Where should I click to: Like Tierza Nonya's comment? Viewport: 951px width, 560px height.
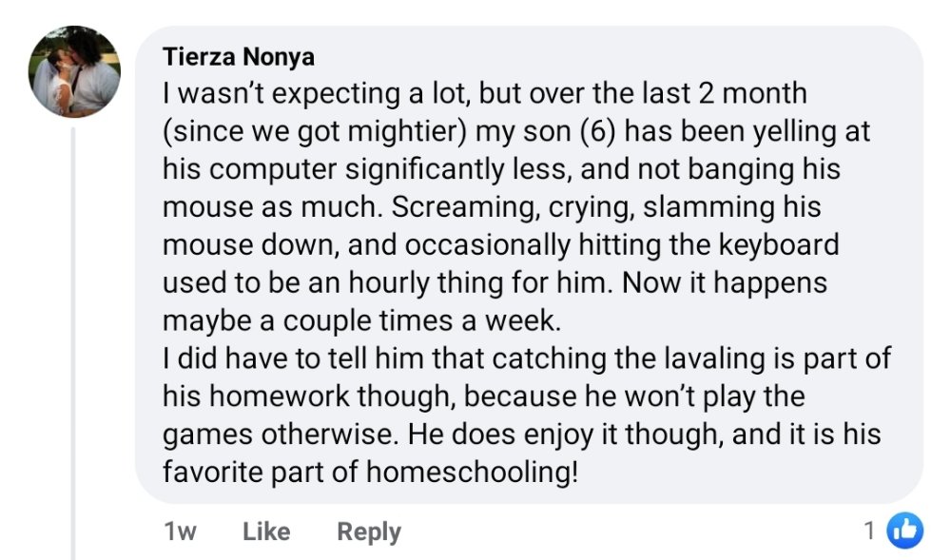266,532
